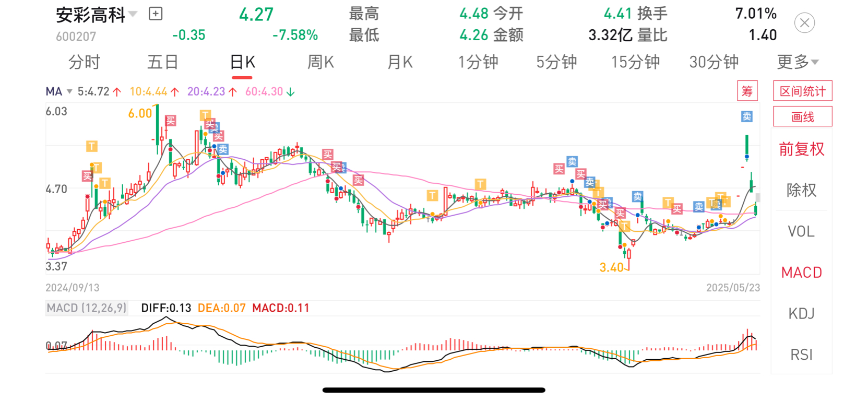Screen dimensions: 868x401
Task: Open the 更多 periods dropdown
Action: click(798, 62)
